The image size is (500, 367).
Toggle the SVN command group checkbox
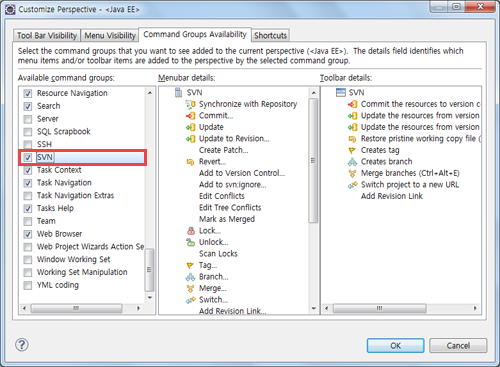28,157
